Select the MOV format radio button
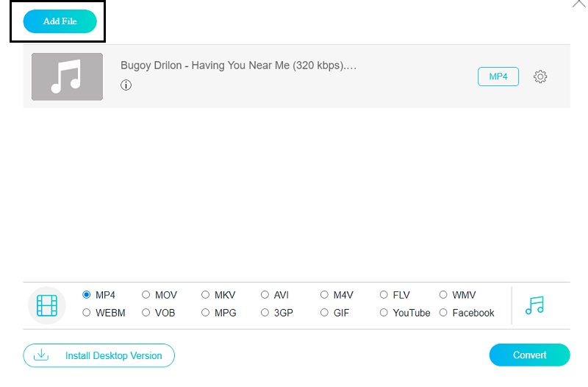 (x=146, y=295)
